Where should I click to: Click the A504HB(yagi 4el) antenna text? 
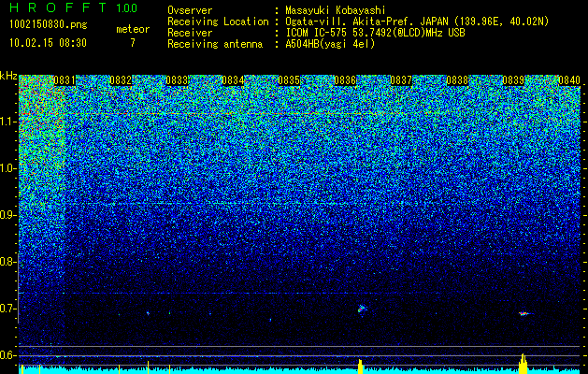pyautogui.click(x=330, y=44)
